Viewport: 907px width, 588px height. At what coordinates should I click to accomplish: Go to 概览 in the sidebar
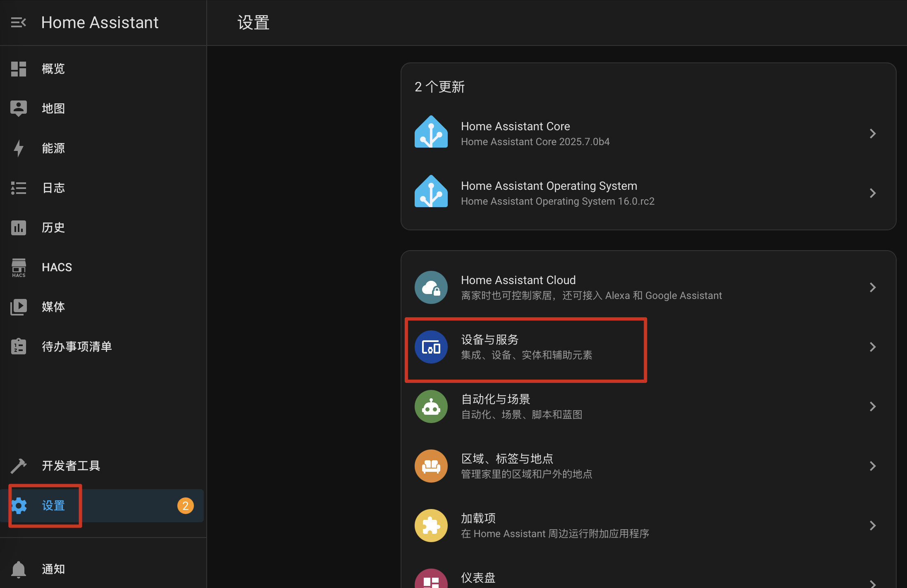click(x=103, y=69)
